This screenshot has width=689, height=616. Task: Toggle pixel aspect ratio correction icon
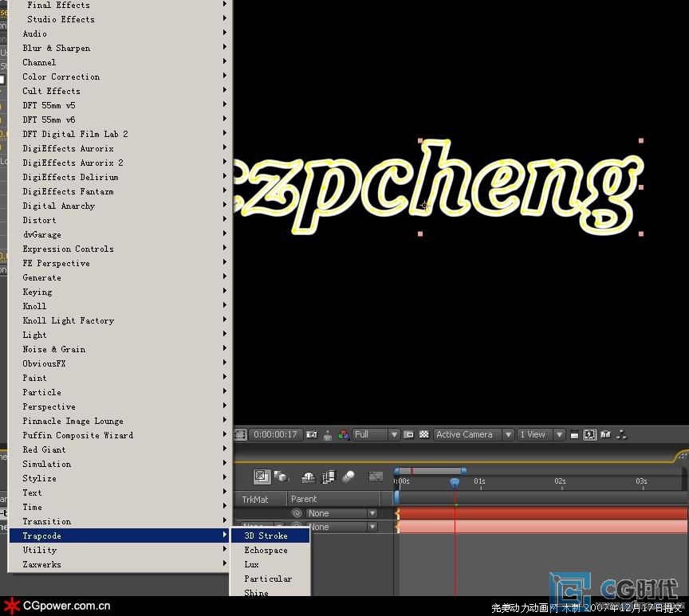(x=574, y=435)
